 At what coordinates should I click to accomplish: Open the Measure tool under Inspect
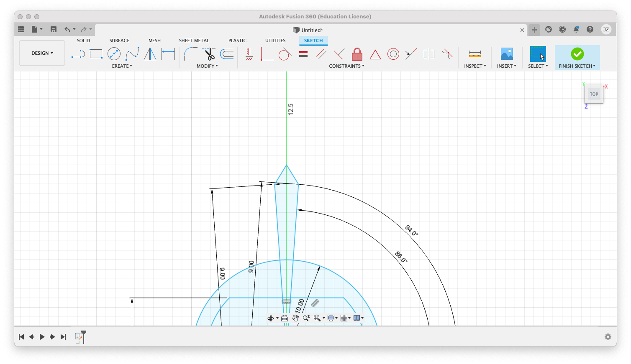coord(475,54)
